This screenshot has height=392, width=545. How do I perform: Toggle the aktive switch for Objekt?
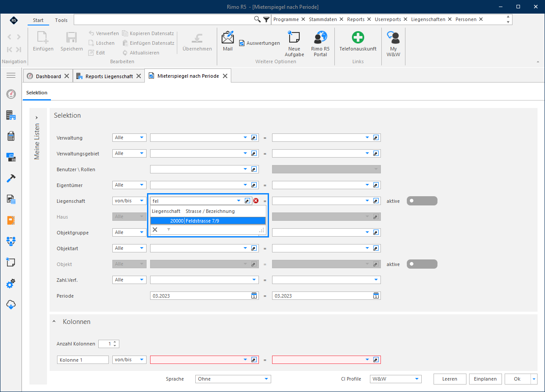pos(422,264)
